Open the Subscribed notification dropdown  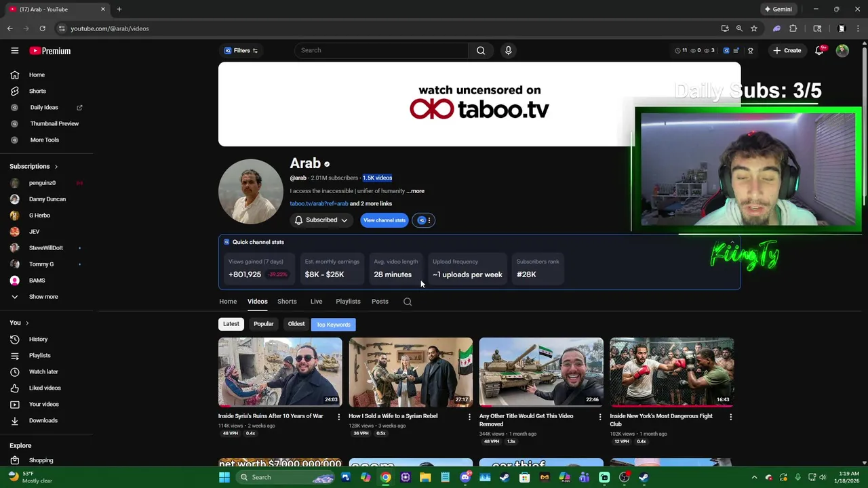pos(321,220)
